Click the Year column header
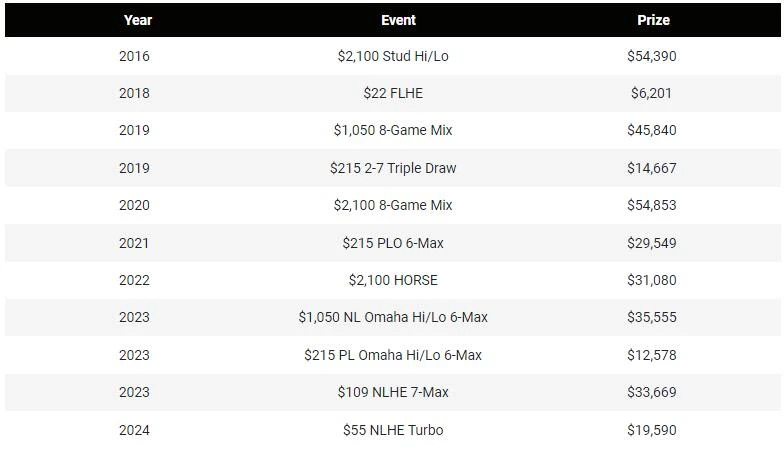The width and height of the screenshot is (784, 473). pos(138,20)
